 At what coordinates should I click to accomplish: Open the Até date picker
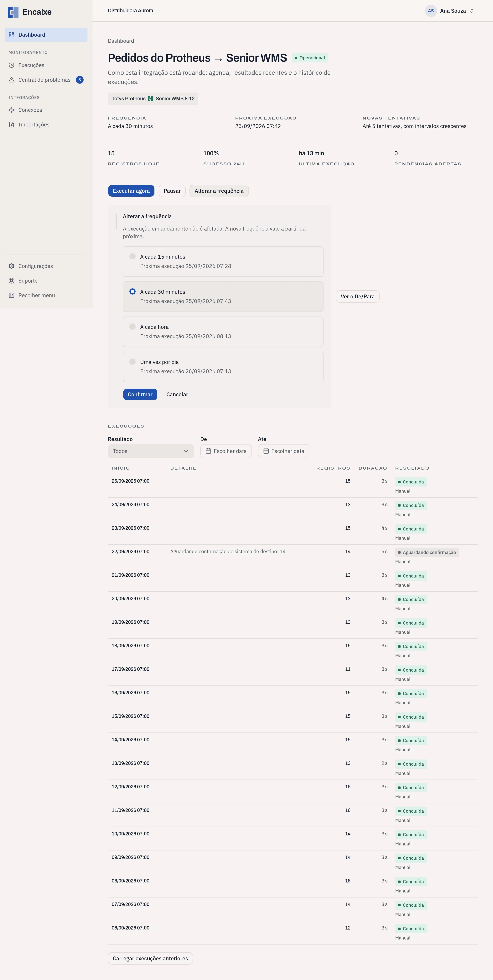tap(283, 451)
